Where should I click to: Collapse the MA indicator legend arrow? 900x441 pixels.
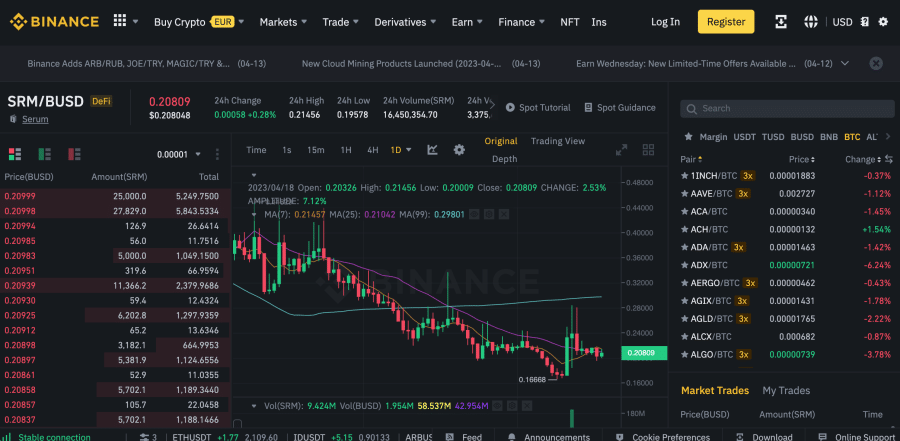pos(254,214)
